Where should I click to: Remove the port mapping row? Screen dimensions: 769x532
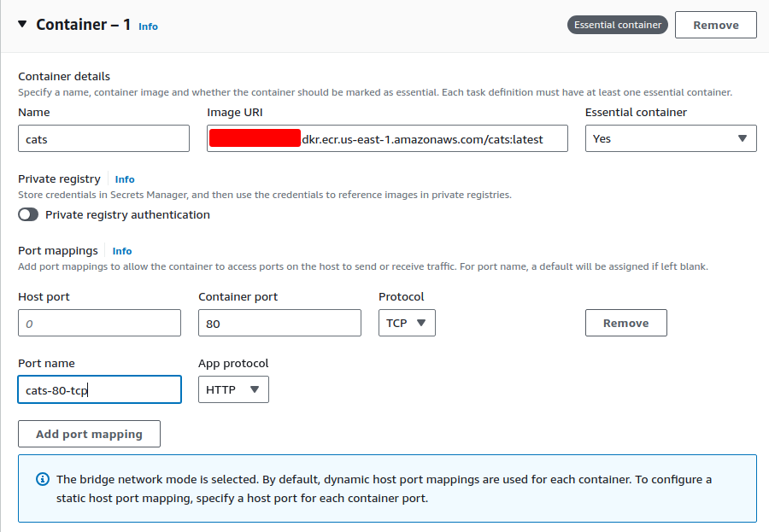click(x=625, y=323)
